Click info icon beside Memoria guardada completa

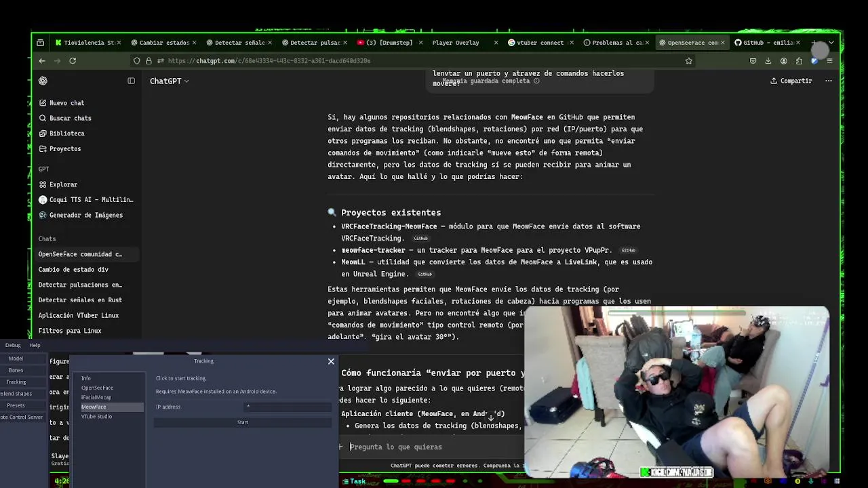pos(536,81)
